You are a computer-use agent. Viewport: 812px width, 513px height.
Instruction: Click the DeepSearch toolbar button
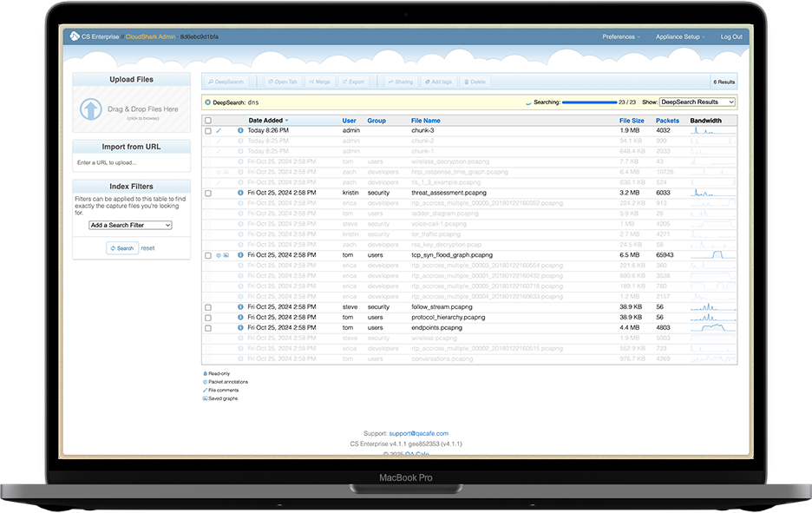(x=226, y=82)
